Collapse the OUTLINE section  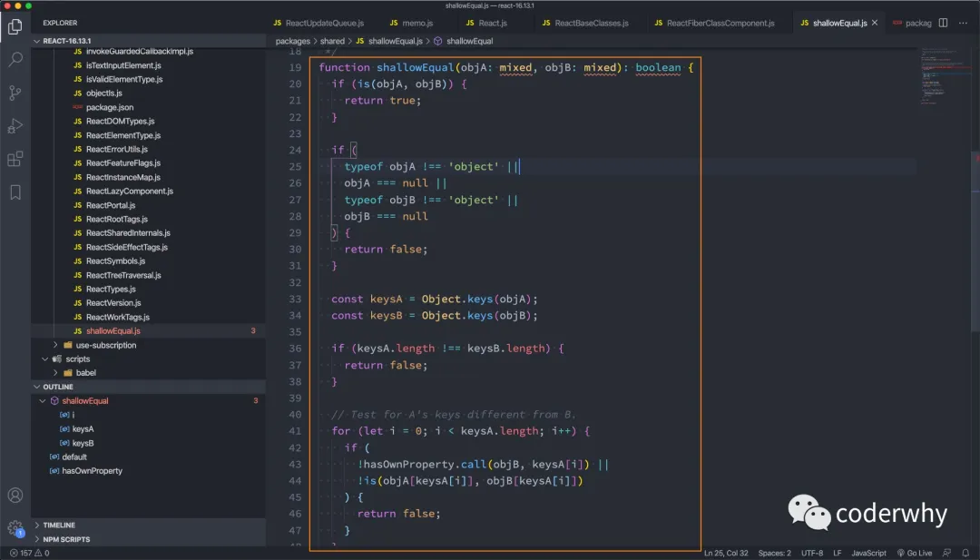pos(148,387)
